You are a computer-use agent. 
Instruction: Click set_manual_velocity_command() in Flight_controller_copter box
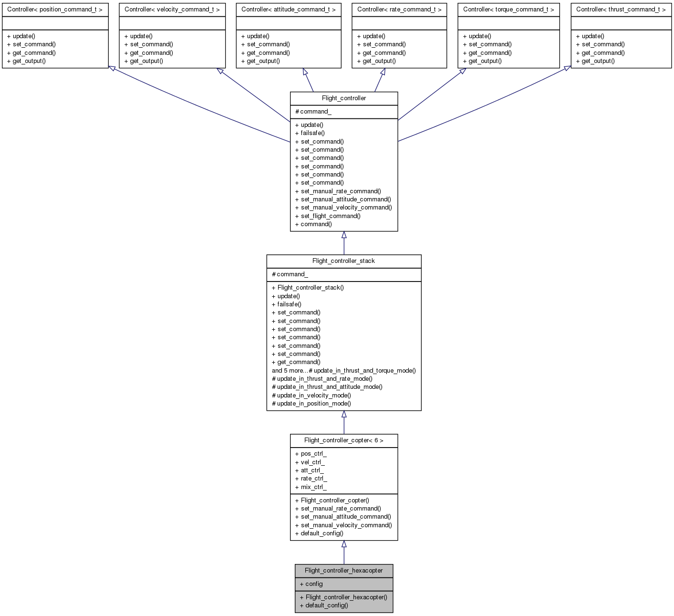coord(343,525)
